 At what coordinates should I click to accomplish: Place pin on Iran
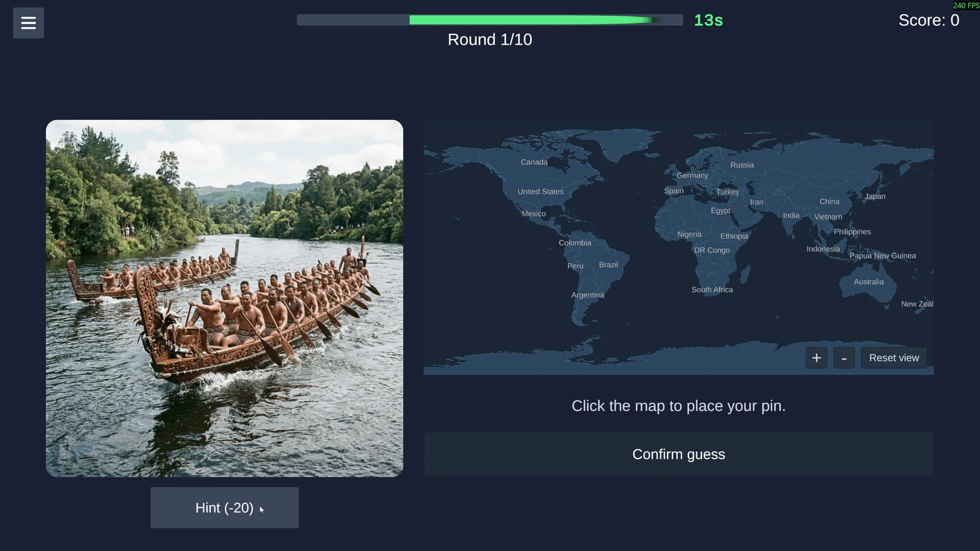[x=756, y=202]
